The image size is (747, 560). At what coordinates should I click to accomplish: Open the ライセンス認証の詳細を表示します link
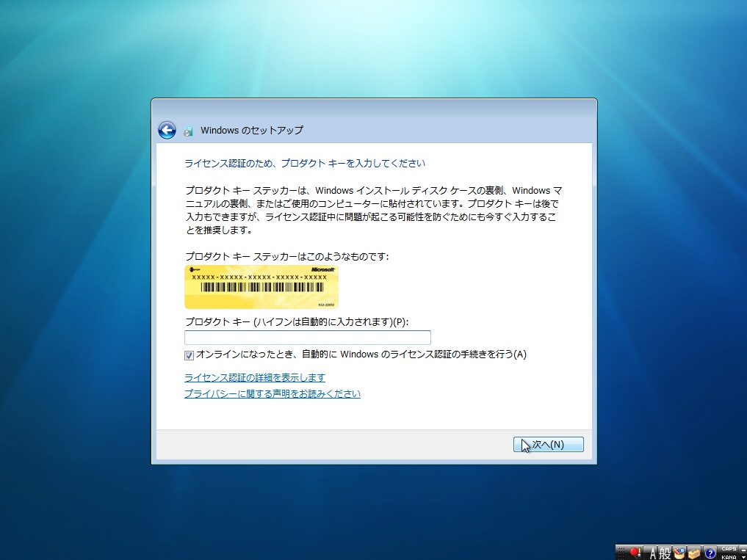[x=255, y=378]
